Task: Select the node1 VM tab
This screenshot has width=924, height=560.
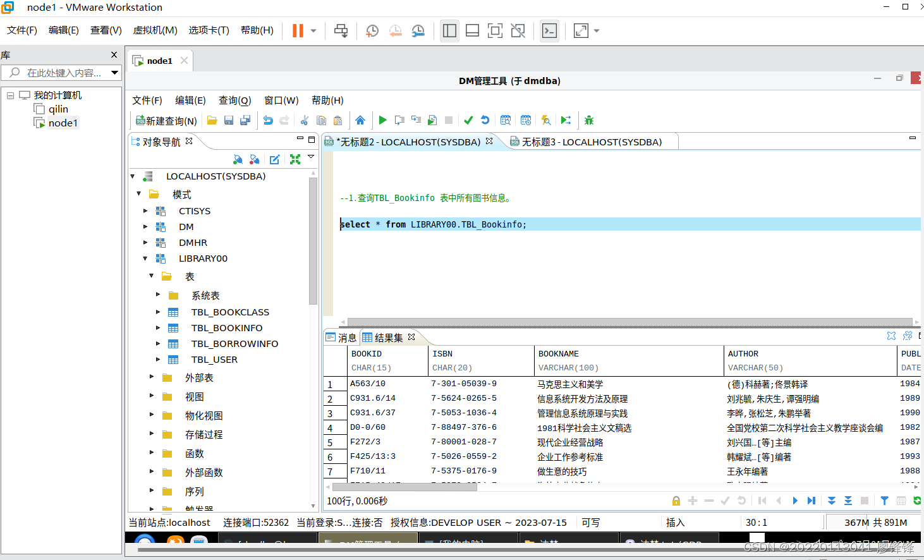Action: (159, 61)
